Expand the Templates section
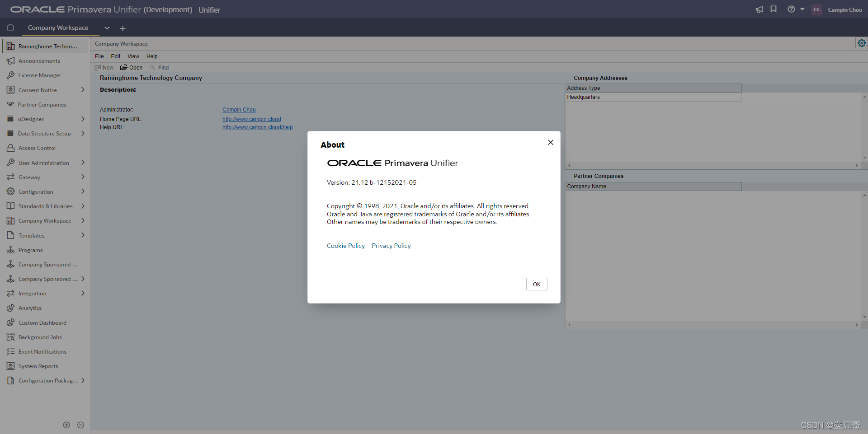This screenshot has width=868, height=434. (83, 235)
